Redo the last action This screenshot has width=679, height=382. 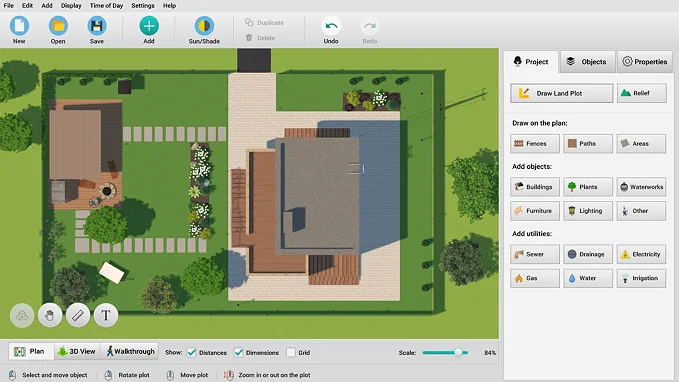point(369,30)
